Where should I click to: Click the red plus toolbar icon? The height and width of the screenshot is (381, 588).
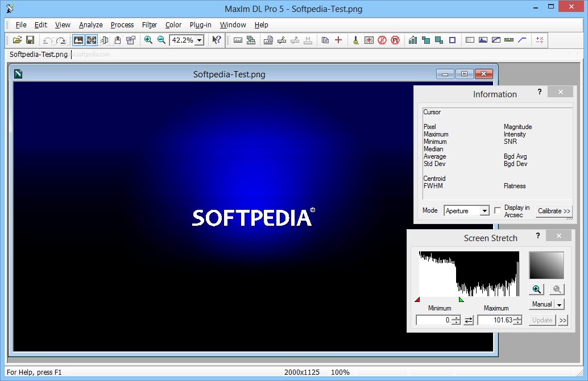coord(338,40)
